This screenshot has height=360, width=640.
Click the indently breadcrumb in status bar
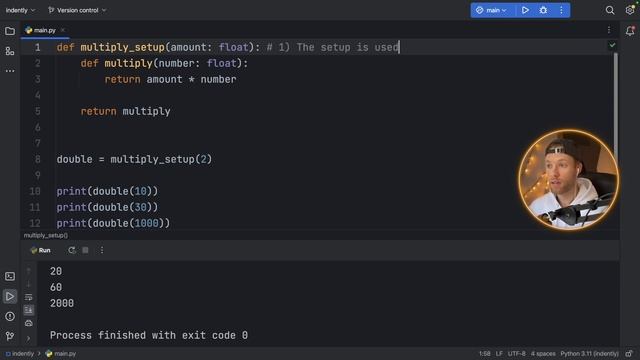(x=20, y=354)
